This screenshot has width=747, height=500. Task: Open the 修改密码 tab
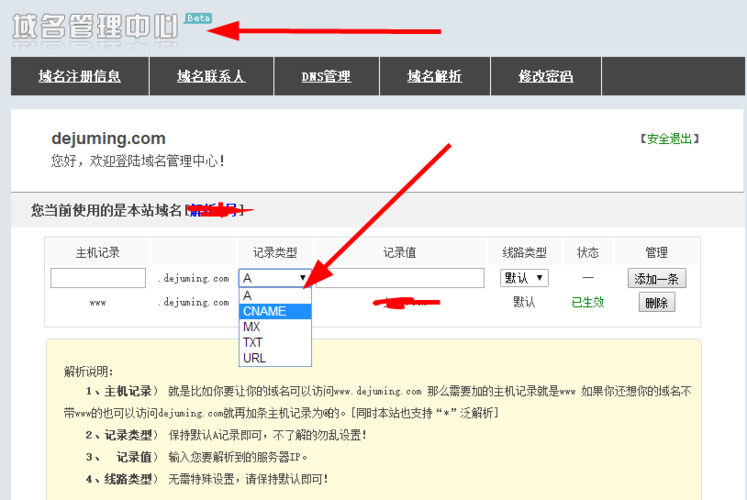546,76
